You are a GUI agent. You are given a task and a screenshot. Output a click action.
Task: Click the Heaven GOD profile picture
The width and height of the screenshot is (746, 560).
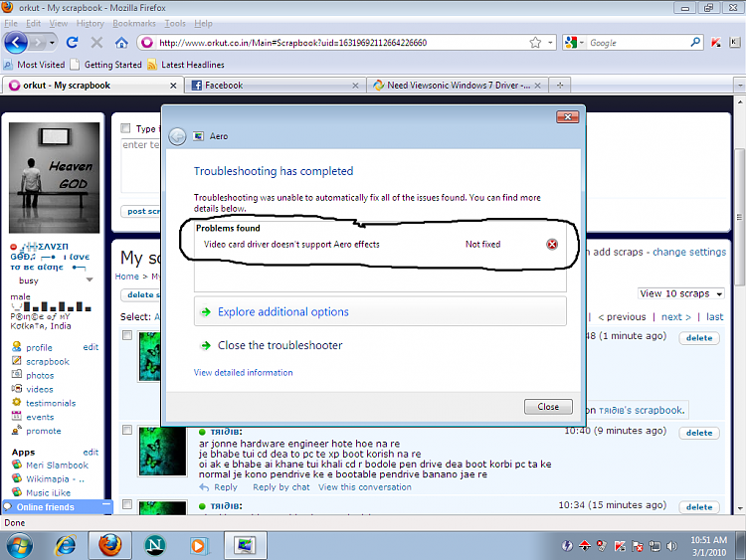click(x=55, y=178)
